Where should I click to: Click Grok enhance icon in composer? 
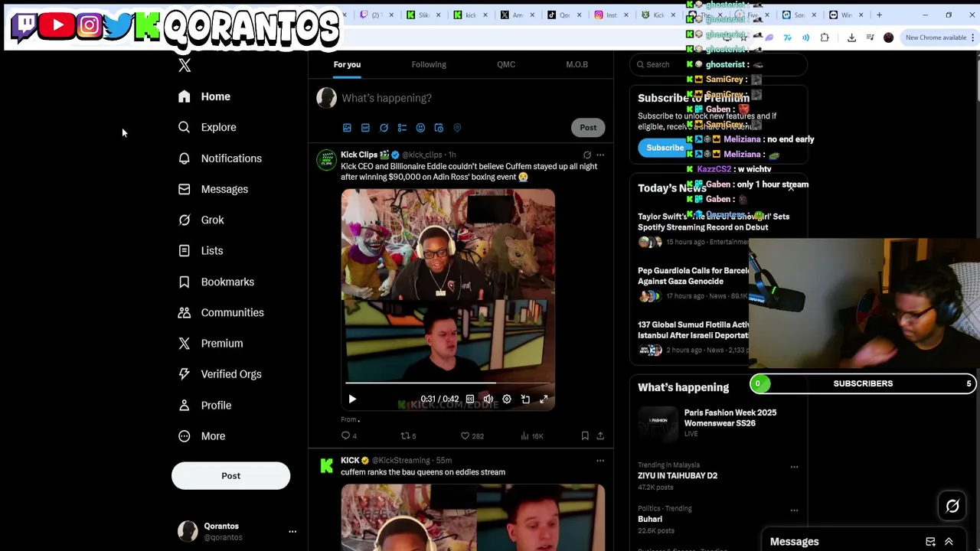384,128
